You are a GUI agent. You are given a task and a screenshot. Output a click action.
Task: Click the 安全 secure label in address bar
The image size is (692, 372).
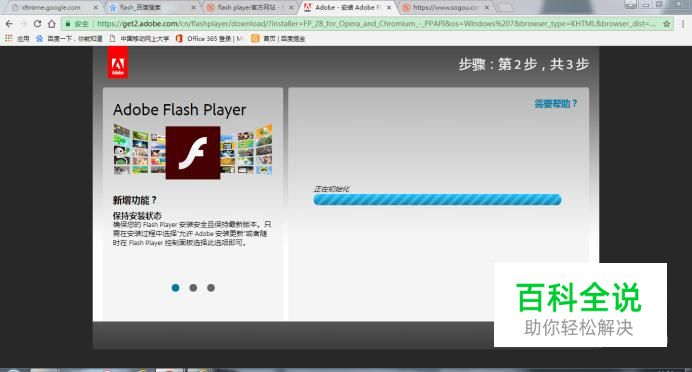(81, 24)
